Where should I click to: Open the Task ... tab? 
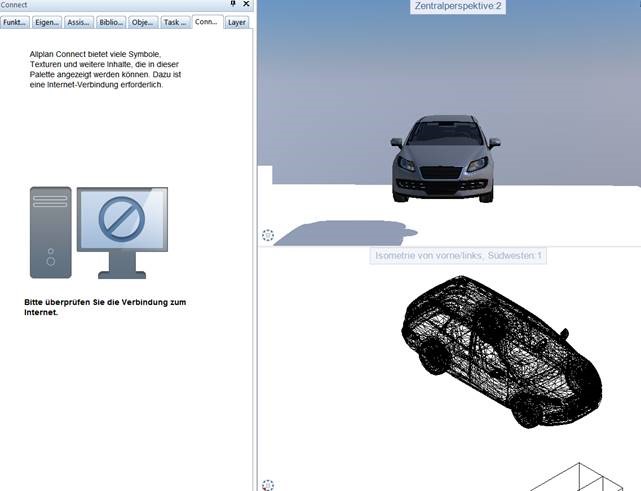click(174, 22)
